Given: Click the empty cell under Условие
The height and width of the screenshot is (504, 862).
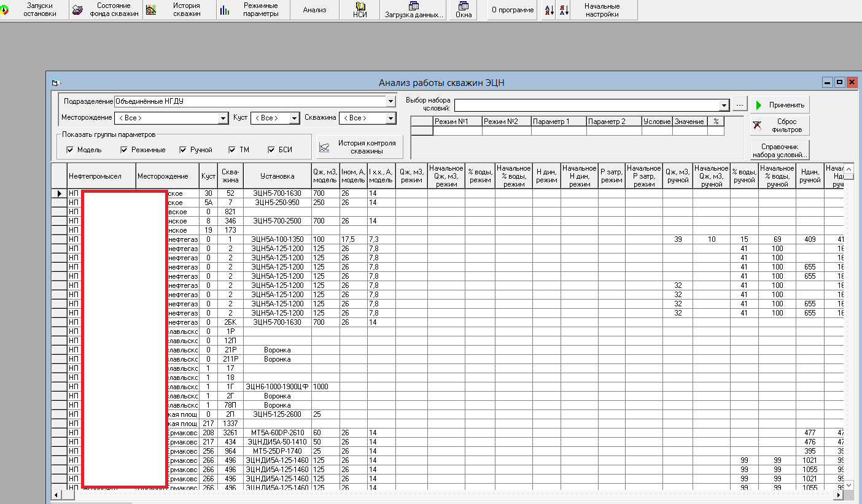Looking at the screenshot, I should [x=657, y=131].
